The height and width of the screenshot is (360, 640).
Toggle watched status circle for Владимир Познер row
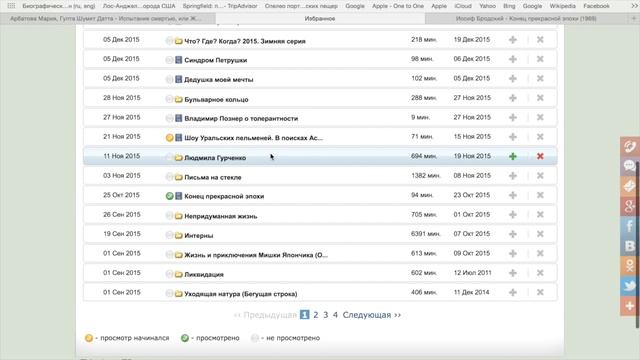click(169, 118)
